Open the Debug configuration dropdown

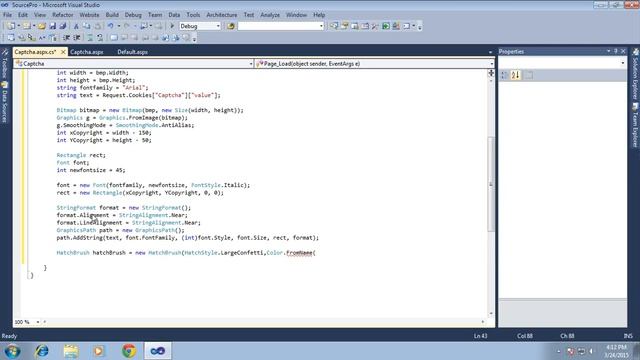click(218, 26)
